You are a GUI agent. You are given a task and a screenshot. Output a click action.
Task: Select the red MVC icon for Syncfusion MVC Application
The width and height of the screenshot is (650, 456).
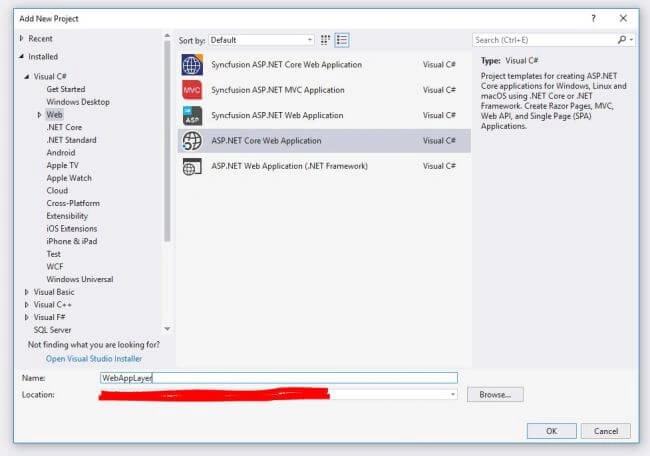click(x=192, y=90)
